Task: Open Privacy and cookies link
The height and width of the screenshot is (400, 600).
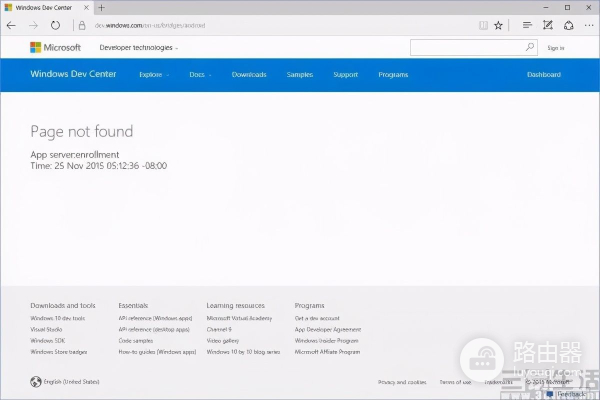Action: (402, 382)
